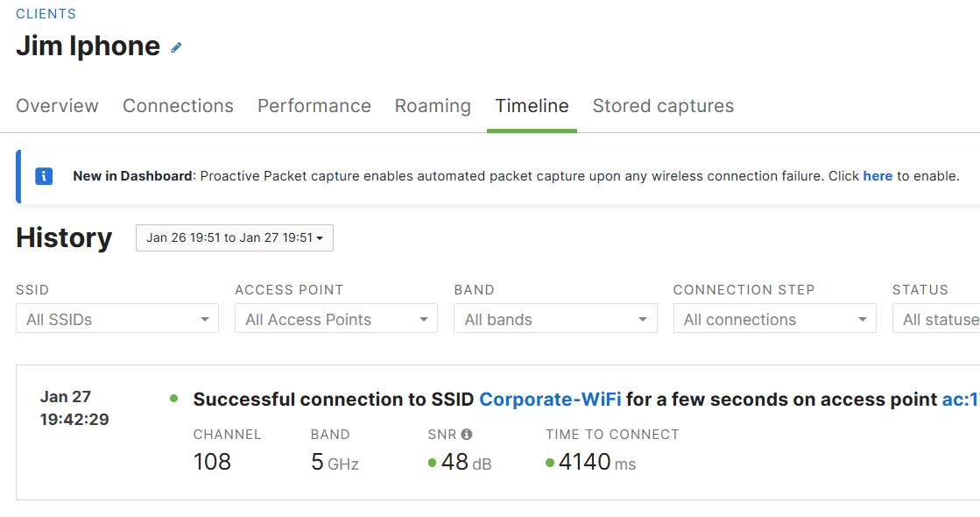Open the All Access Points dropdown
Screen dimensions: 980x517
coord(336,319)
